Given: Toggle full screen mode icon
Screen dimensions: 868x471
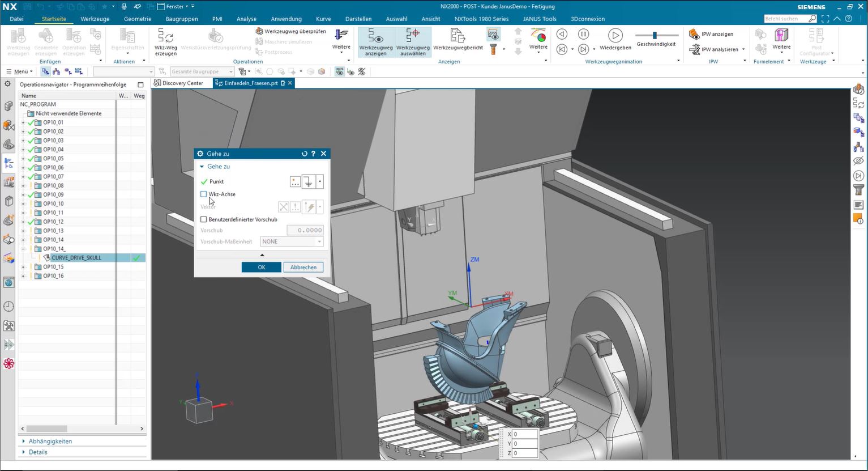Looking at the screenshot, I should (827, 19).
